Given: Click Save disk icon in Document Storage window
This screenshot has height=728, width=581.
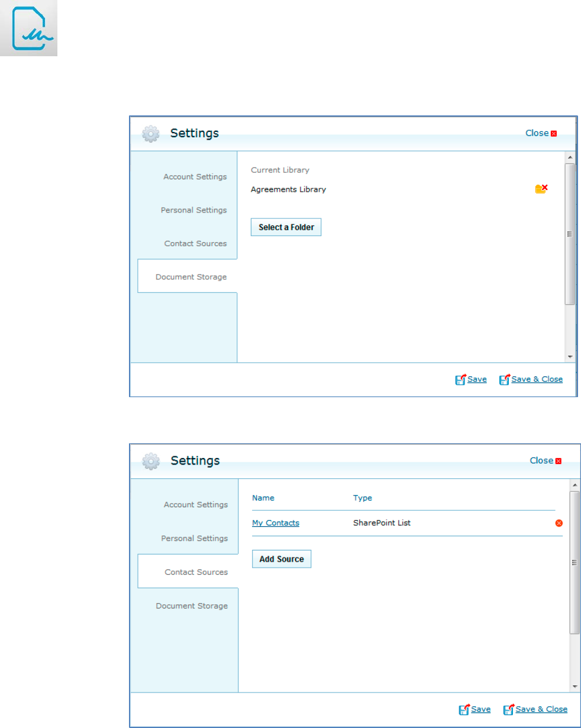Looking at the screenshot, I should [460, 379].
